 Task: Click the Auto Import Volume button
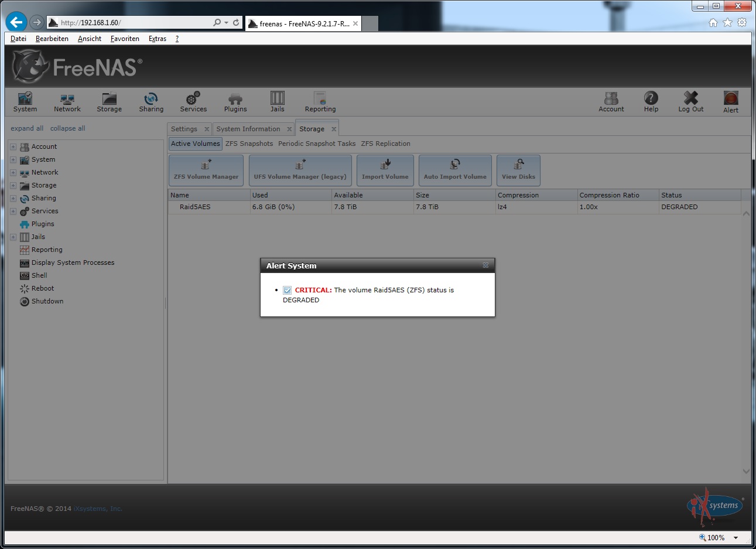(x=455, y=171)
